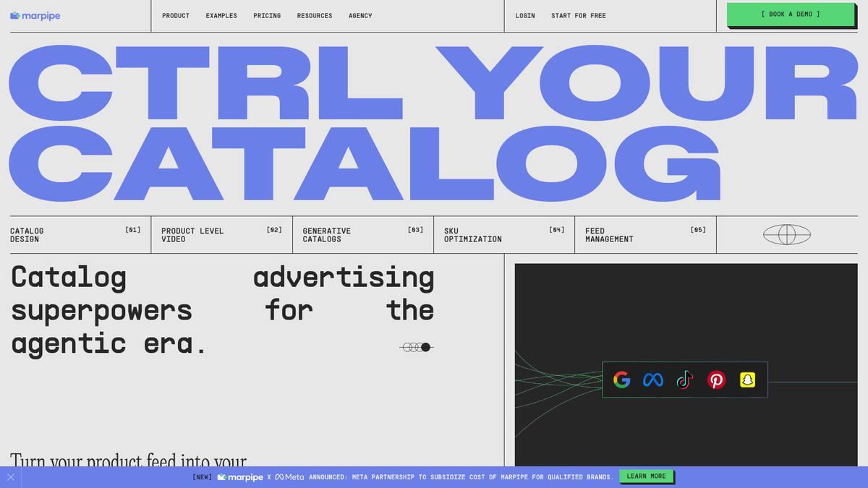
Task: Click the Login link
Action: click(x=525, y=15)
